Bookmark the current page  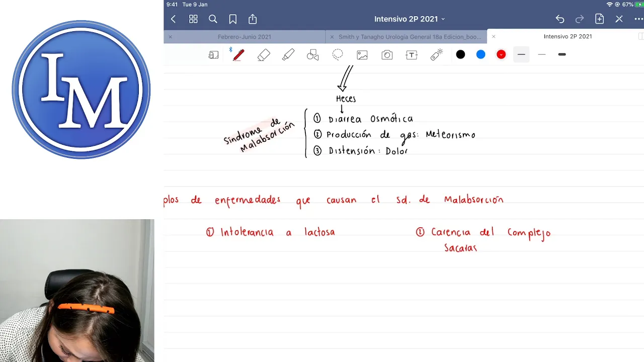(x=232, y=19)
